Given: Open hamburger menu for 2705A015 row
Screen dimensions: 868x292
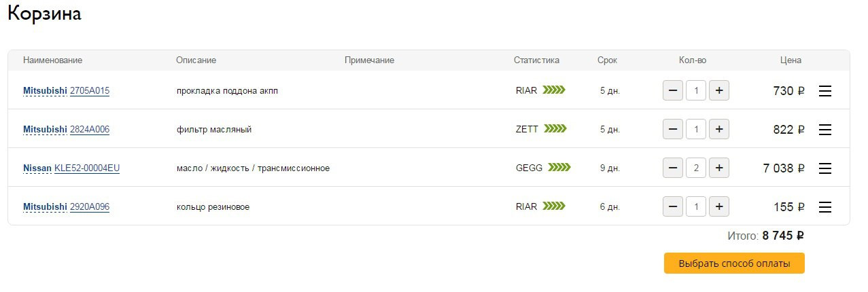Looking at the screenshot, I should (825, 91).
